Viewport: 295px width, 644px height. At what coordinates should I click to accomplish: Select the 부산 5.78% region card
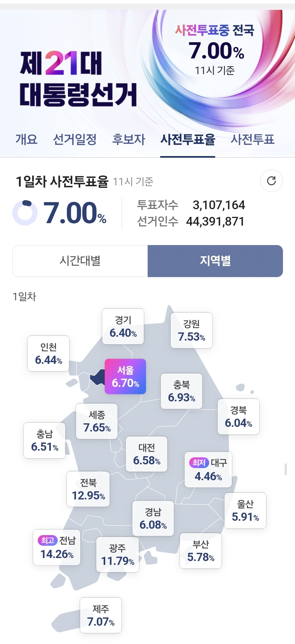coord(201,551)
